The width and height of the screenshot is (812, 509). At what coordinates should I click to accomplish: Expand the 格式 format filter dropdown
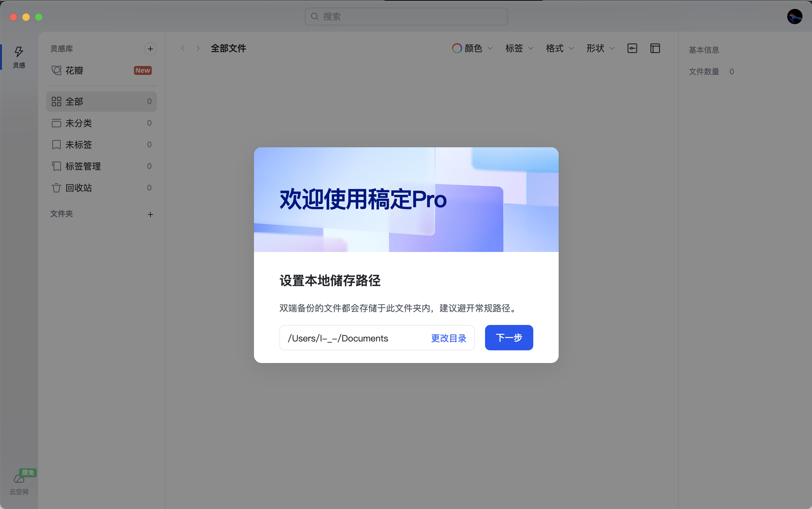(x=560, y=49)
